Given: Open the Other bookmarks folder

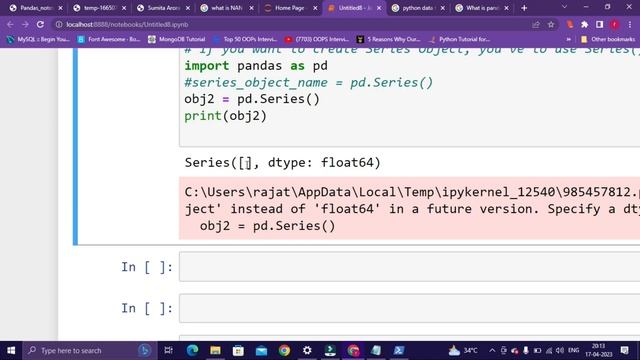Looking at the screenshot, I should coord(608,39).
